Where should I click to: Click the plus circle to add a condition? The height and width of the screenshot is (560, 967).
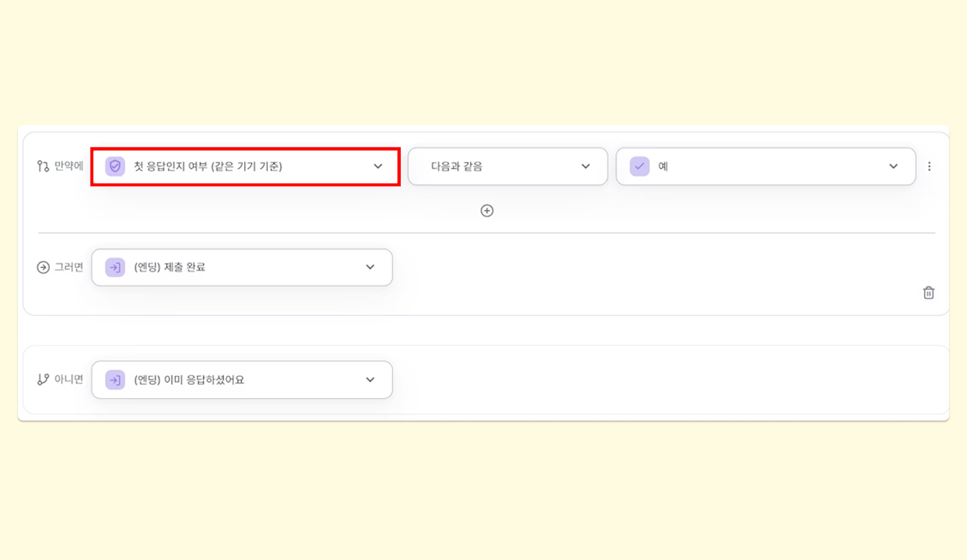click(487, 211)
